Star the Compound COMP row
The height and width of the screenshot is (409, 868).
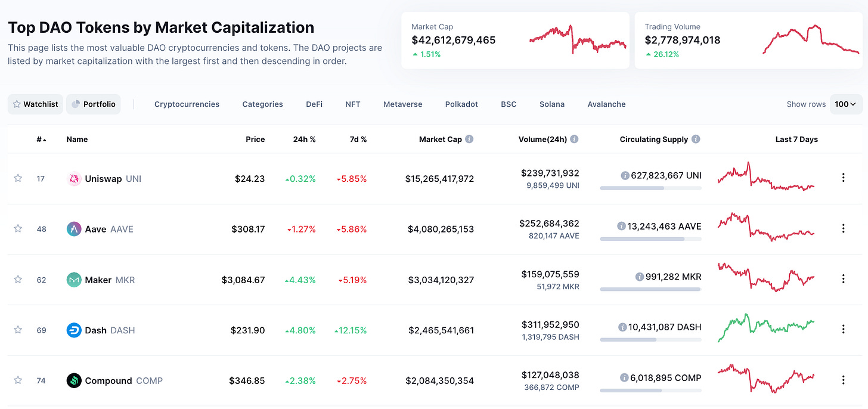pos(18,380)
